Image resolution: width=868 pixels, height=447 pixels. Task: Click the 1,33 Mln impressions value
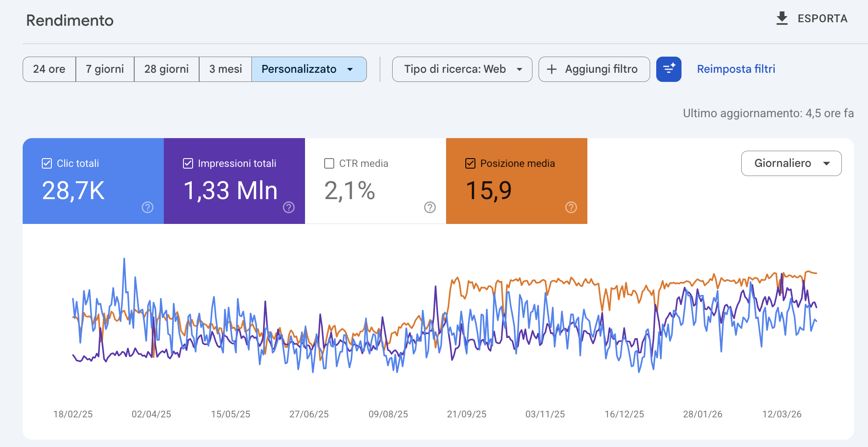[x=231, y=191]
